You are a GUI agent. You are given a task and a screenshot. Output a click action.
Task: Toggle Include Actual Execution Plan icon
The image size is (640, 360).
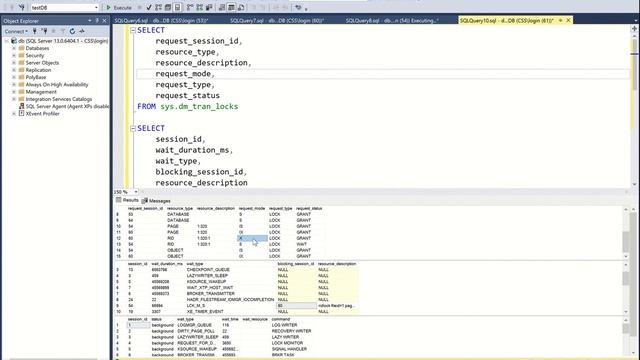point(190,7)
